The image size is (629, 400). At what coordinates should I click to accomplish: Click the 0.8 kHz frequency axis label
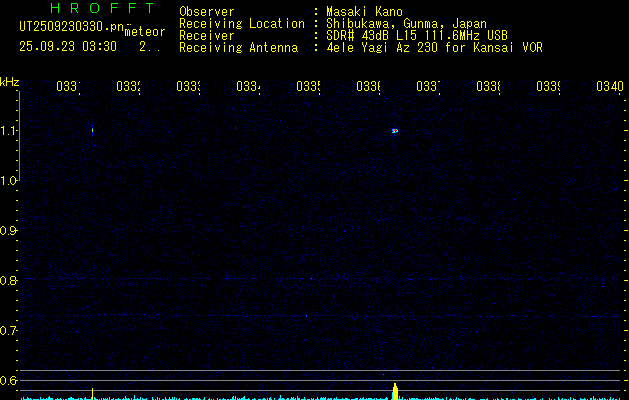pos(9,280)
